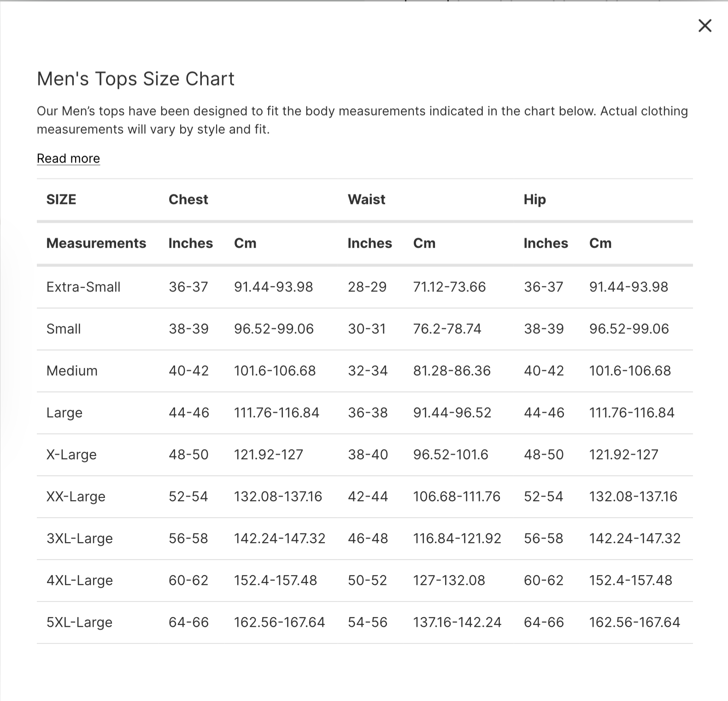Screen dimensions: 728x701
Task: Click the Medium size row label
Action: [x=72, y=371]
